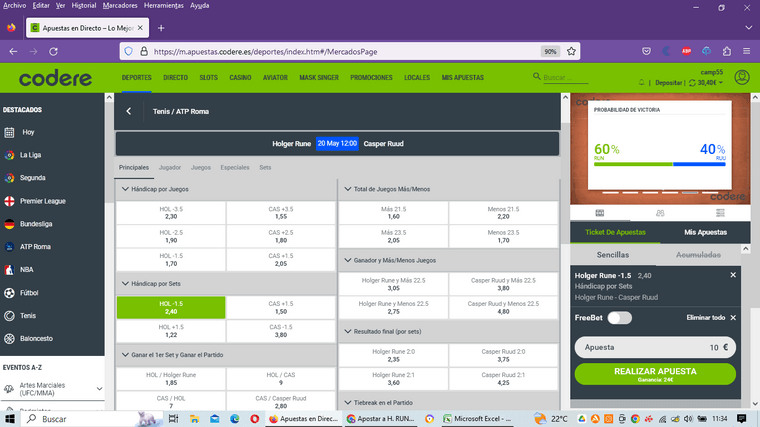The image size is (760, 427).
Task: Open the list stats icon under the widget
Action: [x=720, y=213]
